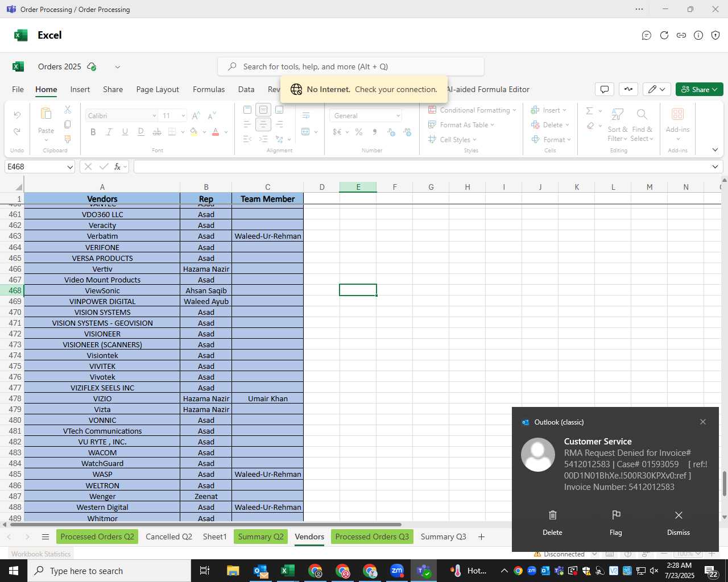Viewport: 728px width, 582px height.
Task: Switch to the Insert ribbon tab
Action: coord(80,89)
